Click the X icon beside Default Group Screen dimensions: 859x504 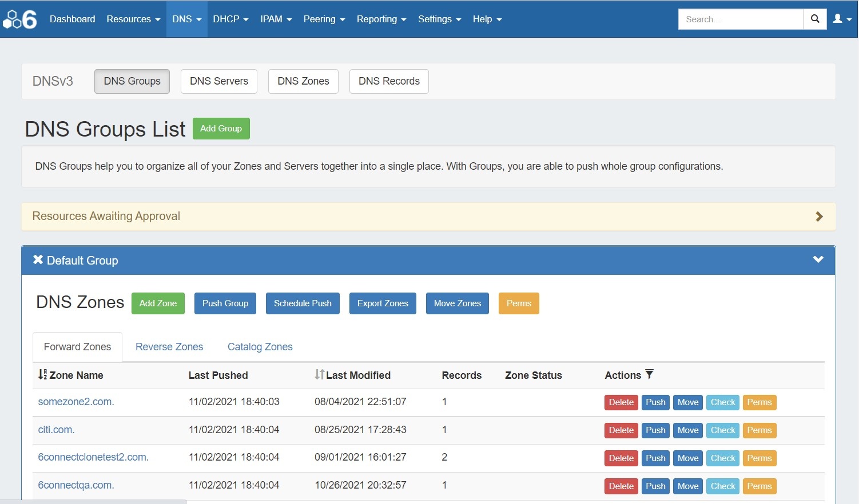click(38, 260)
